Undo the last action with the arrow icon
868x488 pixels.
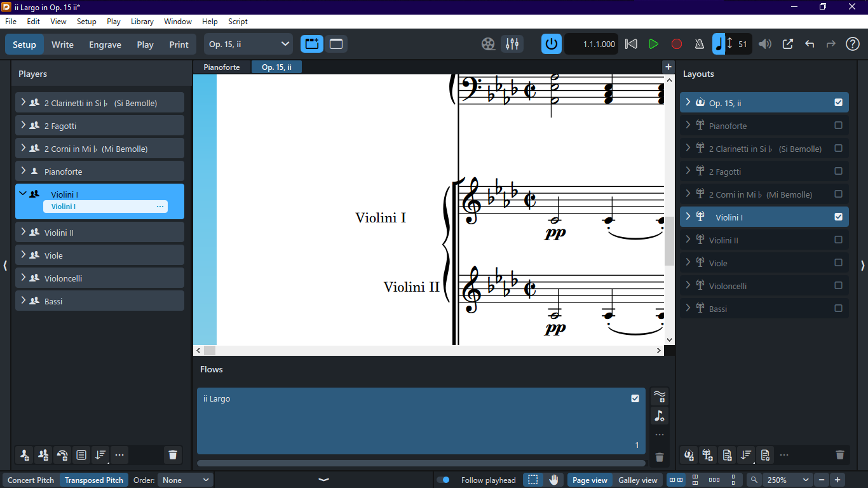tap(810, 44)
